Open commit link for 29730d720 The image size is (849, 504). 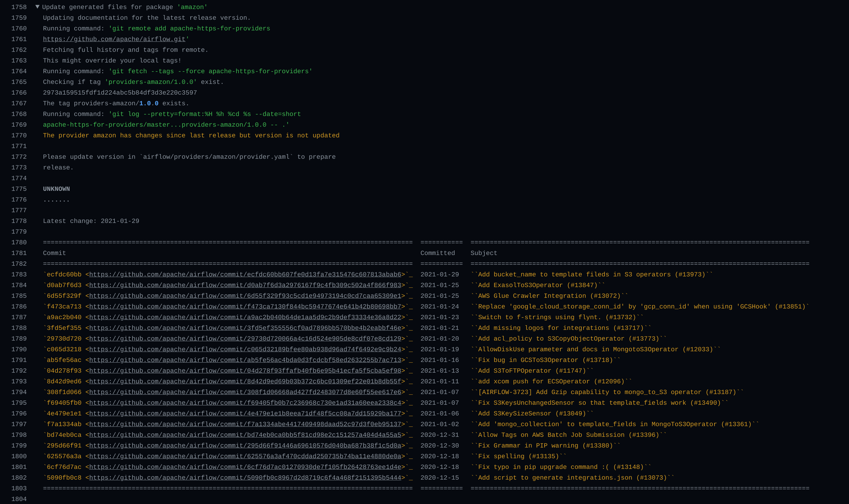[x=245, y=339]
